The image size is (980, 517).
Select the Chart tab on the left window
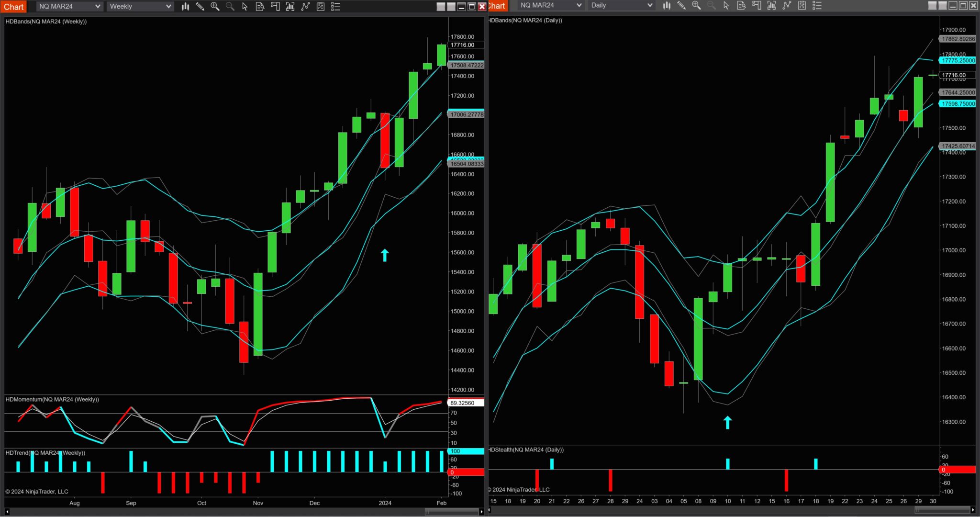click(x=13, y=6)
